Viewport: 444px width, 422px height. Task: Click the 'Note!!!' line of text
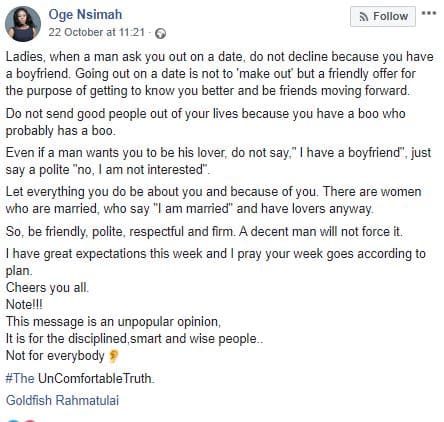click(x=24, y=304)
